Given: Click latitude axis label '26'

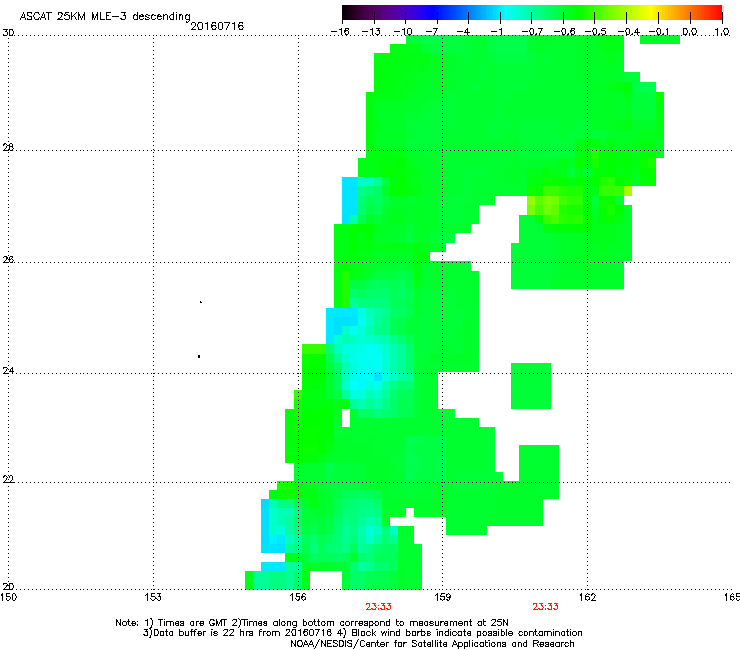Looking at the screenshot, I should [8, 260].
